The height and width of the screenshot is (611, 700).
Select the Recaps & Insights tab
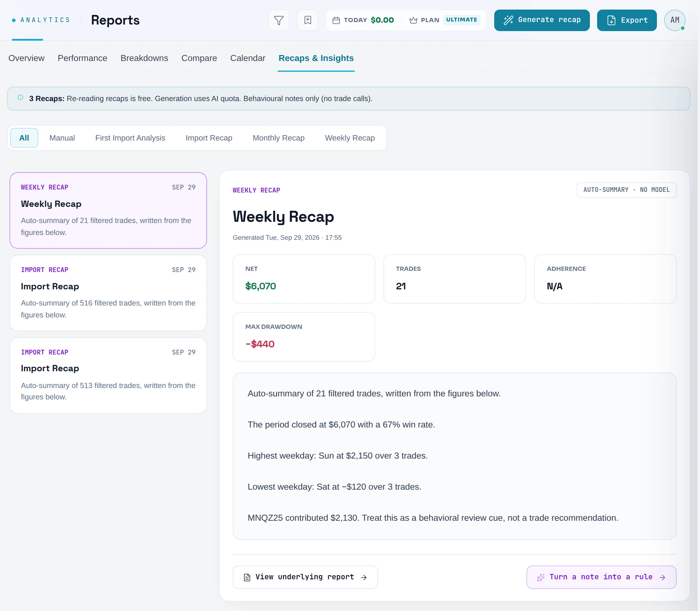coord(316,58)
